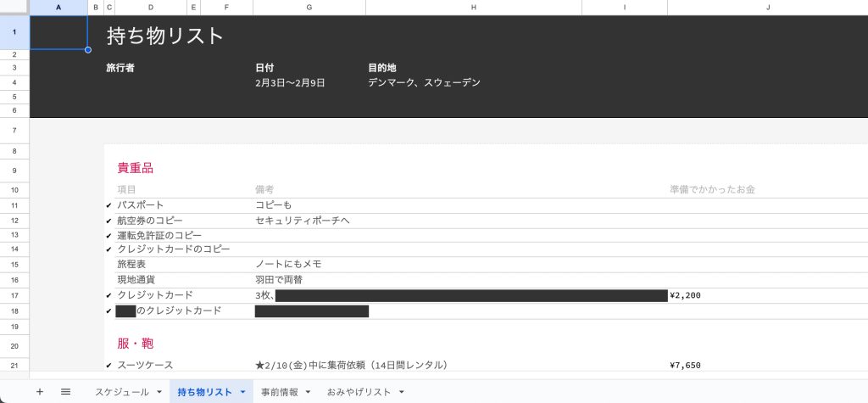
Task: Click the 項目 column label
Action: click(126, 189)
